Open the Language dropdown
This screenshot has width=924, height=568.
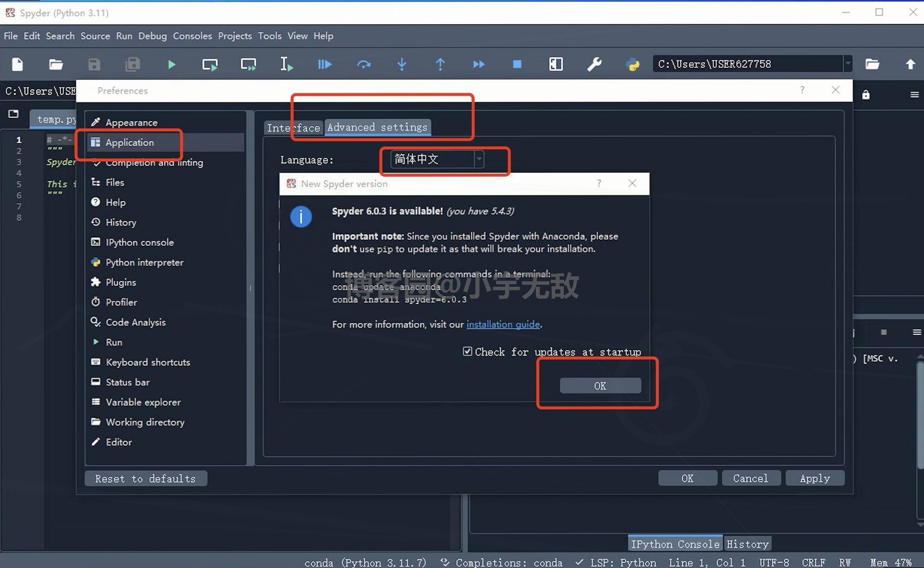click(x=437, y=159)
